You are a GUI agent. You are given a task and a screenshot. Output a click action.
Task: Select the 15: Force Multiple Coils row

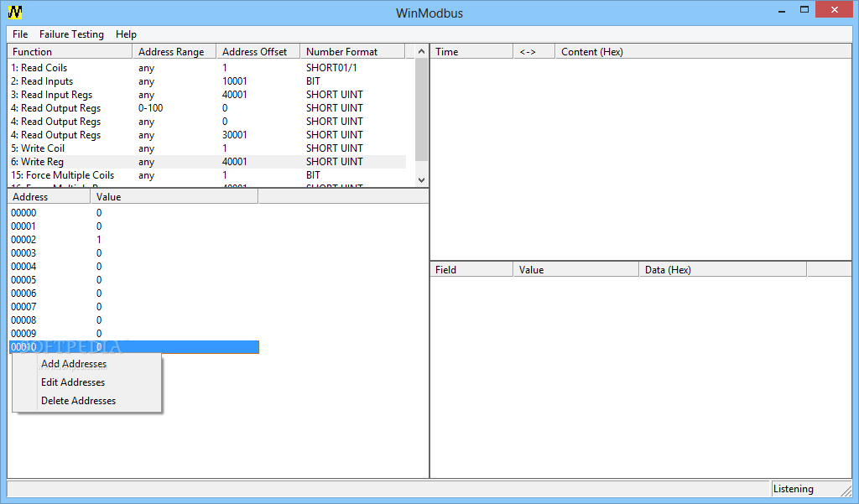208,175
